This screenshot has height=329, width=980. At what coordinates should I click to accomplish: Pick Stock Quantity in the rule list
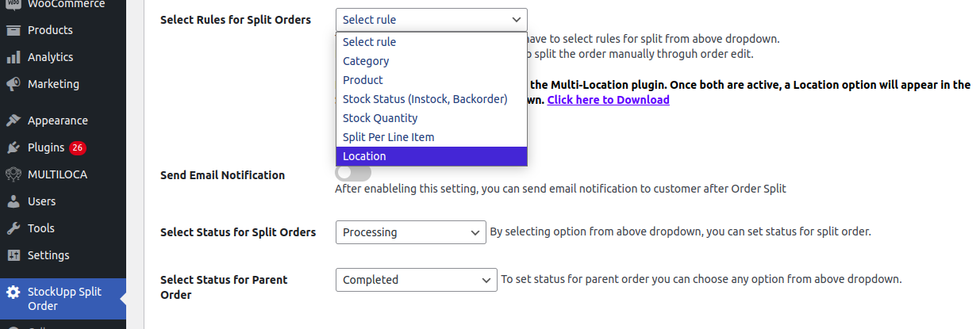380,118
